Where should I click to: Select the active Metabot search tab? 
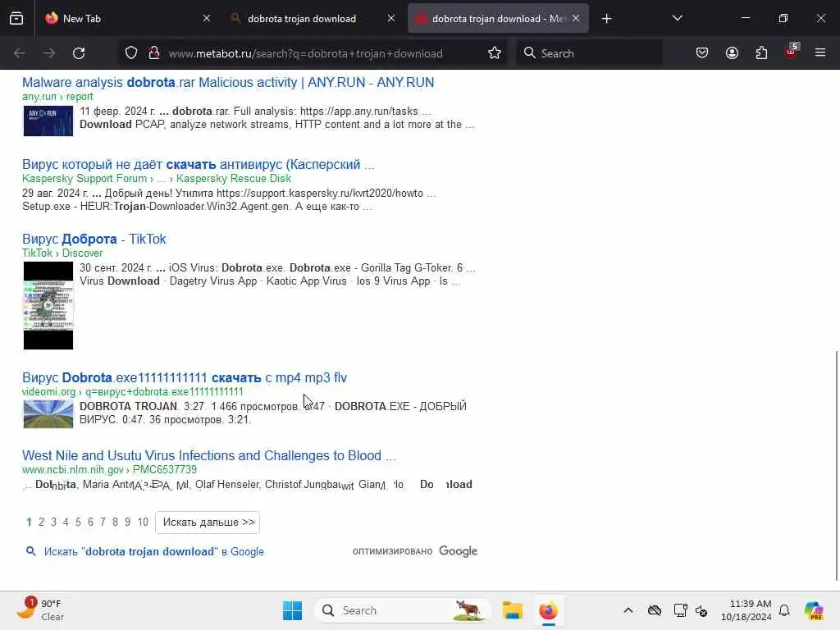(x=498, y=19)
